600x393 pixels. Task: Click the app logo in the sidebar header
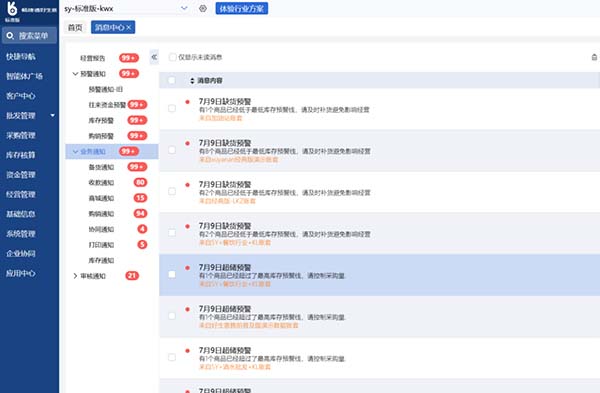tap(12, 8)
